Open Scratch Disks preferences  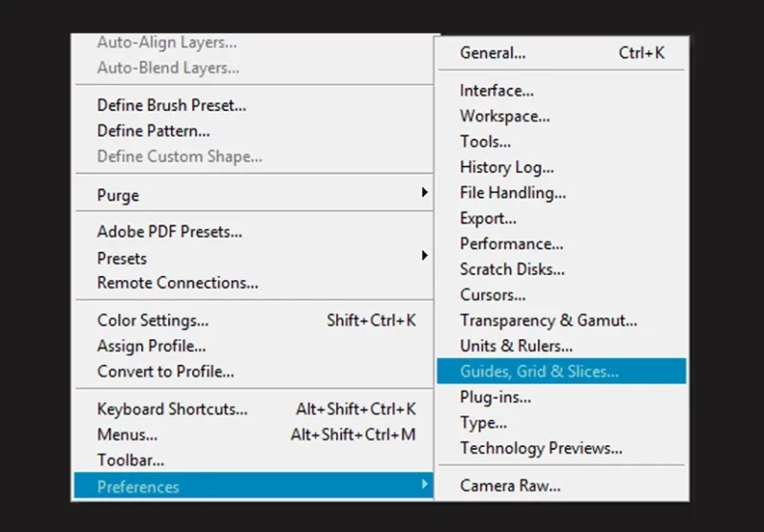pos(562,269)
